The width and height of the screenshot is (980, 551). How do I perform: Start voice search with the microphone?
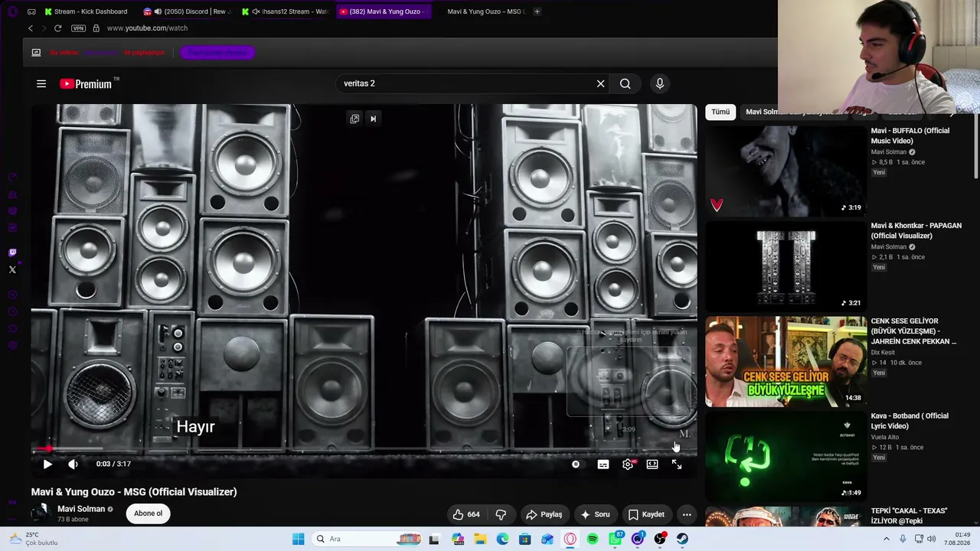click(660, 83)
